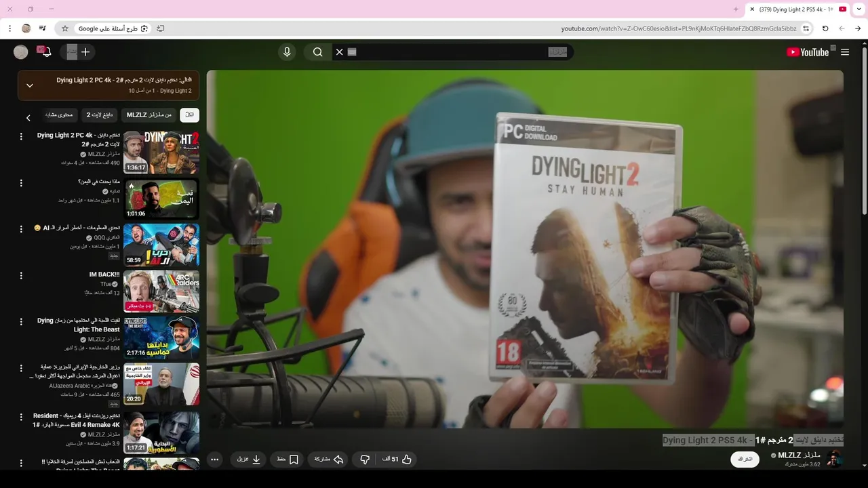Open the notifications bell
This screenshot has width=868, height=488.
point(47,52)
